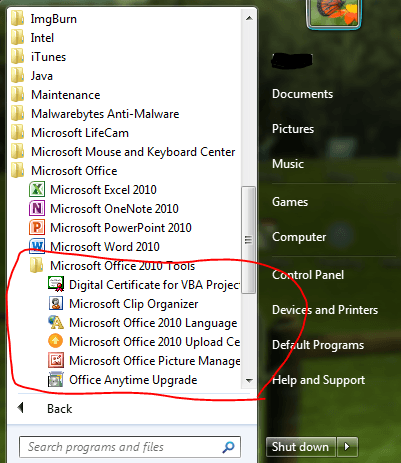Select Microsoft Office 2010 Upload Center text
Screen dimensions: 401x463
[154, 342]
